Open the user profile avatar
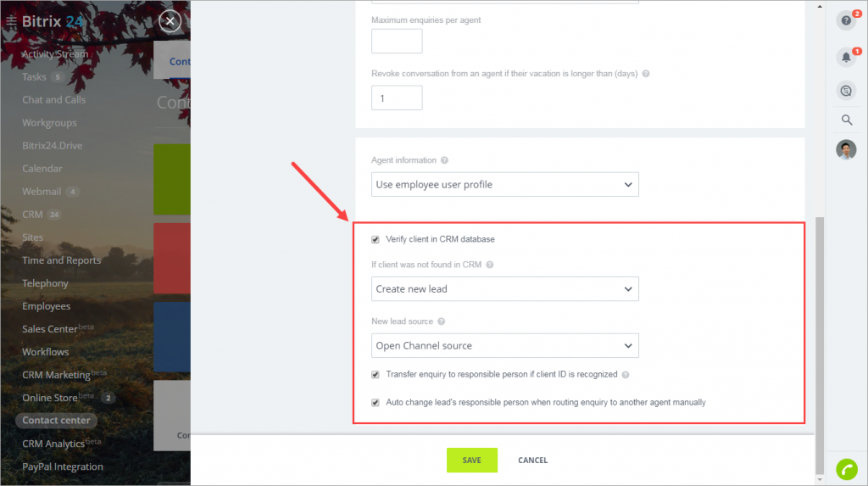The image size is (868, 486). 846,149
